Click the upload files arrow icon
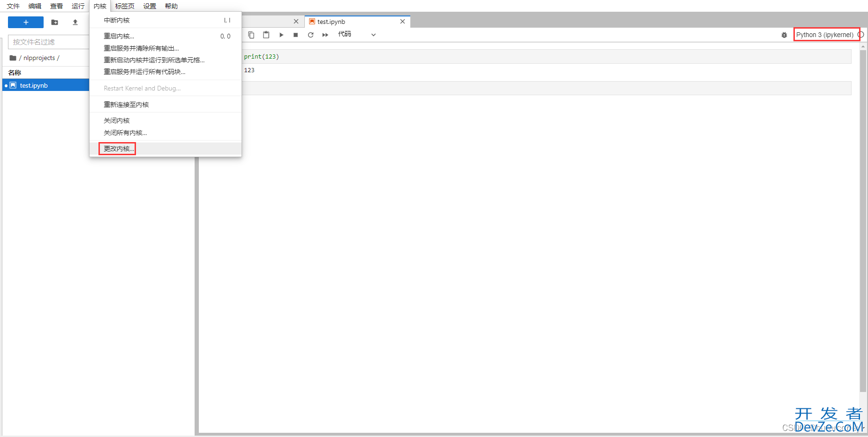 75,22
